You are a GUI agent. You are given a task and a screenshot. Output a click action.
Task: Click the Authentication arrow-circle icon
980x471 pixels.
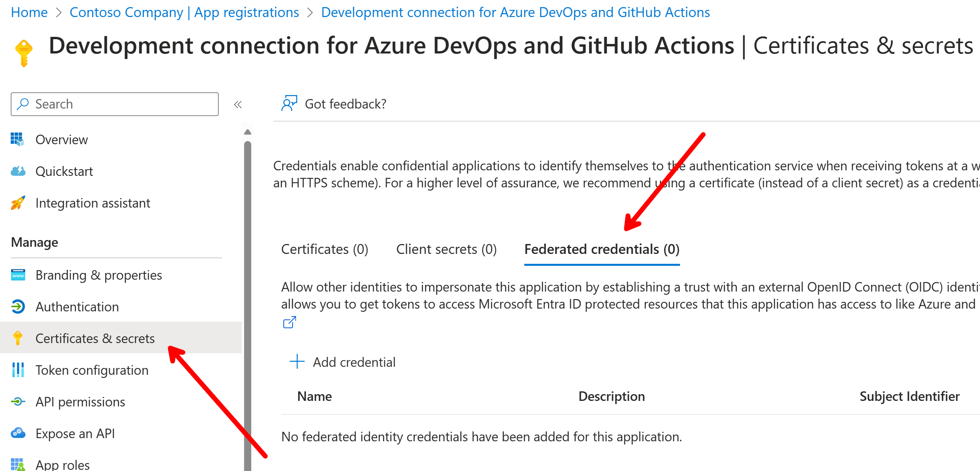click(x=18, y=307)
